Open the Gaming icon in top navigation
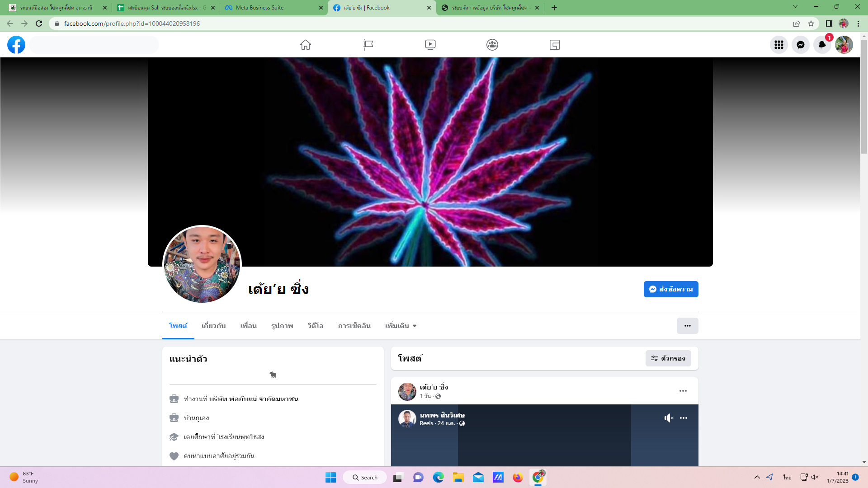 pyautogui.click(x=555, y=45)
